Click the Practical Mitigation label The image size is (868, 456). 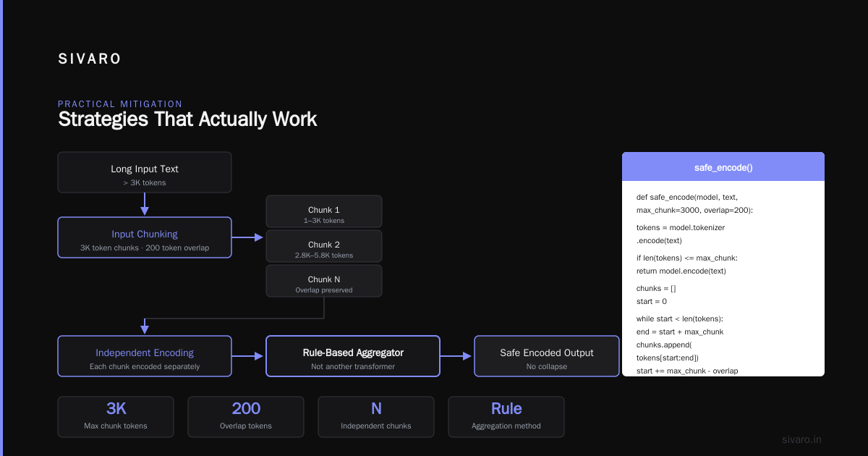[x=120, y=104]
